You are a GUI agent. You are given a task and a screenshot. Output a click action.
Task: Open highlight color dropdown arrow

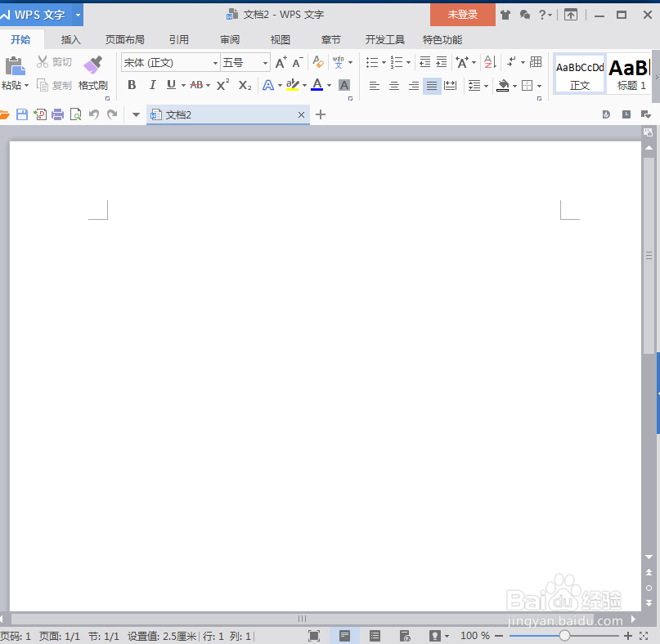point(304,86)
